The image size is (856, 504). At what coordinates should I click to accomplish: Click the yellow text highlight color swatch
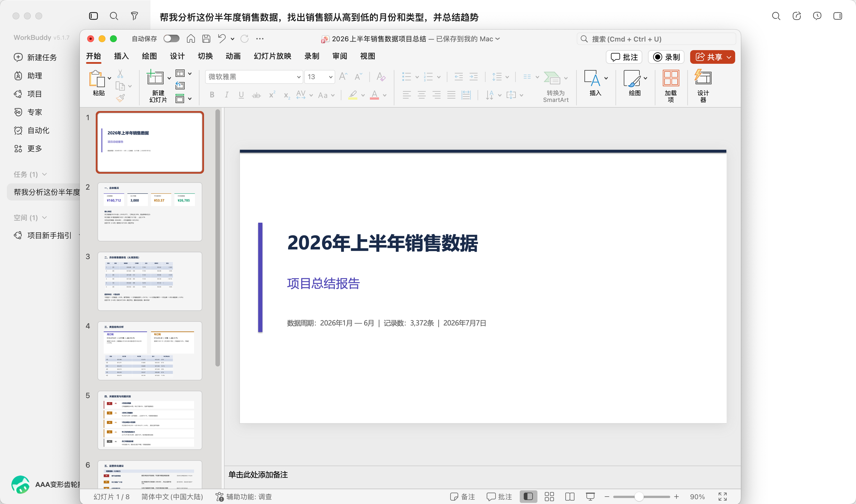coord(353,95)
